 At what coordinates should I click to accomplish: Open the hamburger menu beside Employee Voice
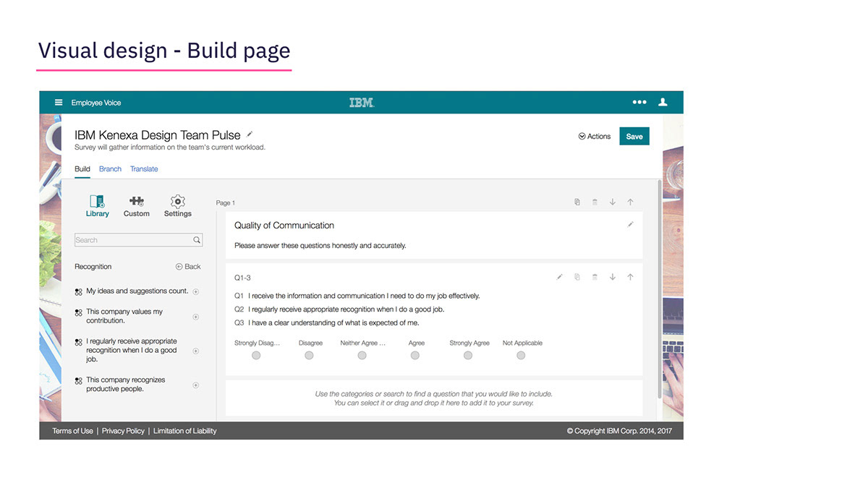[59, 103]
